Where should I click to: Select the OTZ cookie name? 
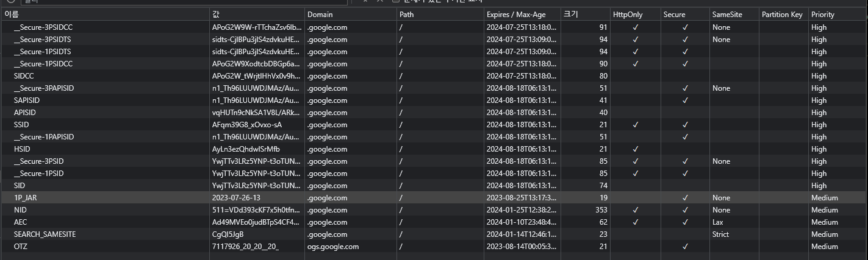click(x=21, y=247)
